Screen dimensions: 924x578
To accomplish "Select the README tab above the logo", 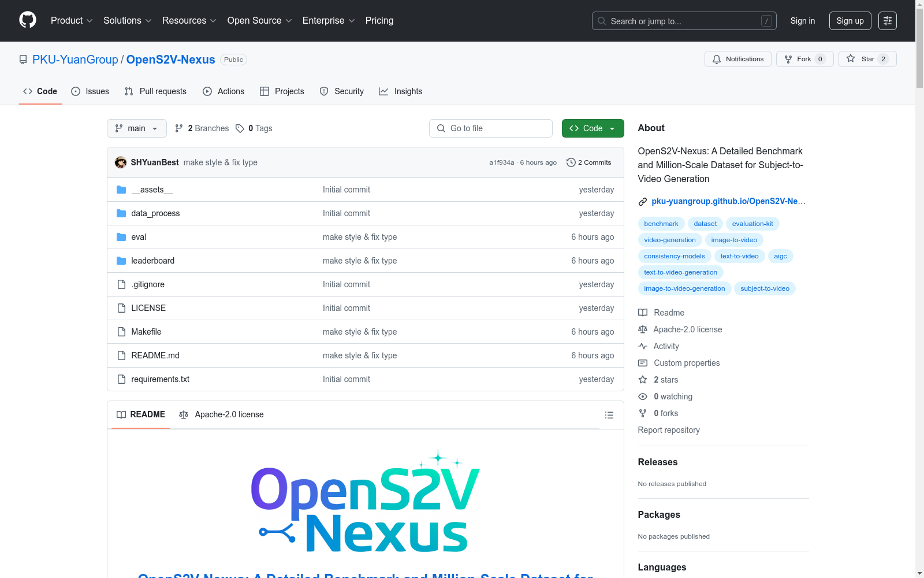I will (x=141, y=414).
